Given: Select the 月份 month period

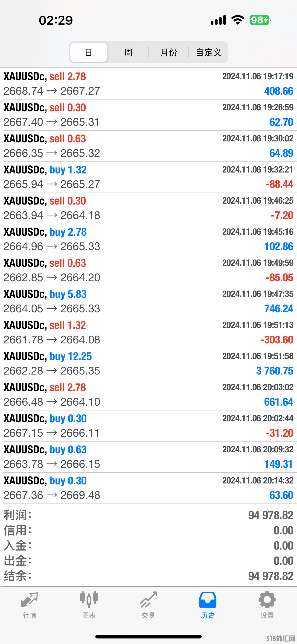Looking at the screenshot, I should click(x=169, y=52).
